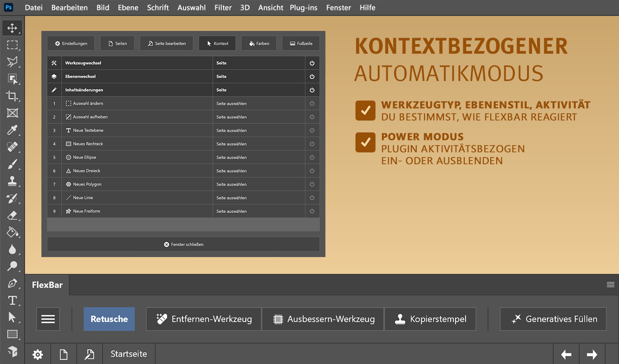Click the Seite bearbeiten button

click(167, 43)
